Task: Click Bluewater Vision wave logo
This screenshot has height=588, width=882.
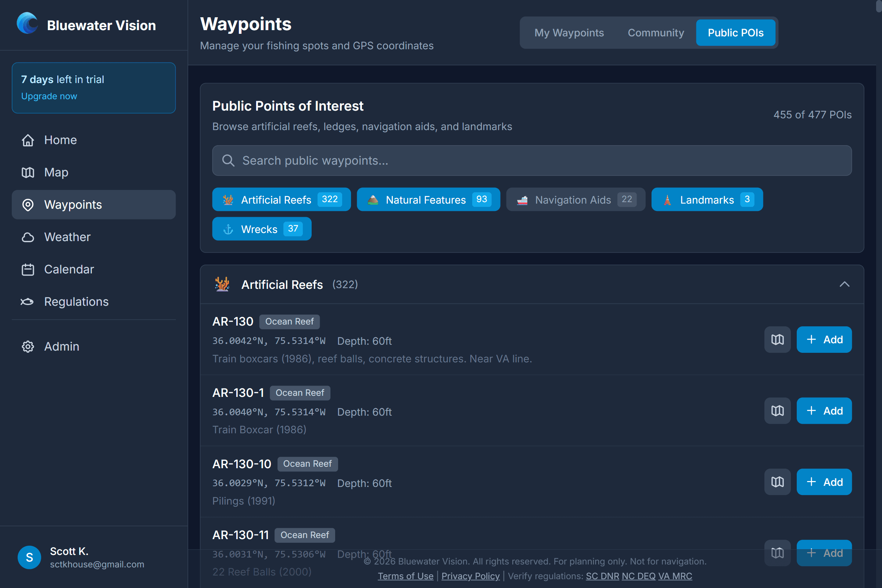Action: tap(27, 24)
